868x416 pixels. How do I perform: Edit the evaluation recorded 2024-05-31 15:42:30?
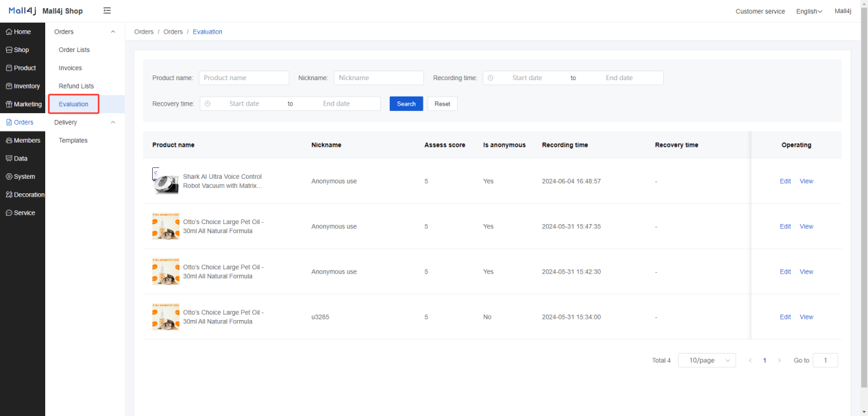(x=785, y=272)
